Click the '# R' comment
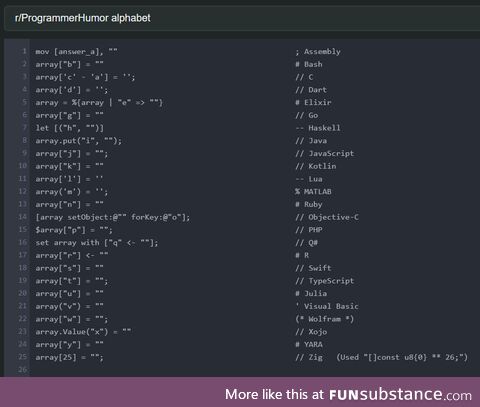 302,255
